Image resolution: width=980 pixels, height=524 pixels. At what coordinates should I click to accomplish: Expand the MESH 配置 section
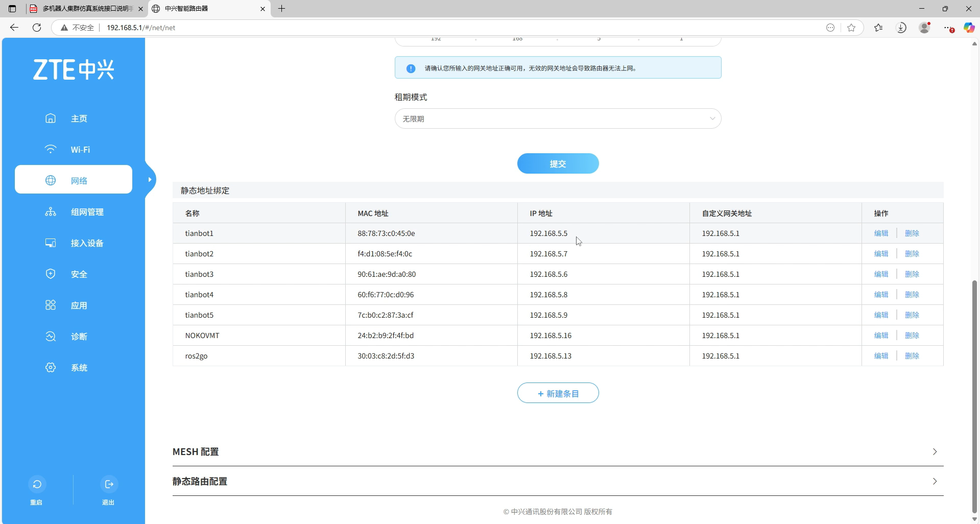click(x=935, y=452)
